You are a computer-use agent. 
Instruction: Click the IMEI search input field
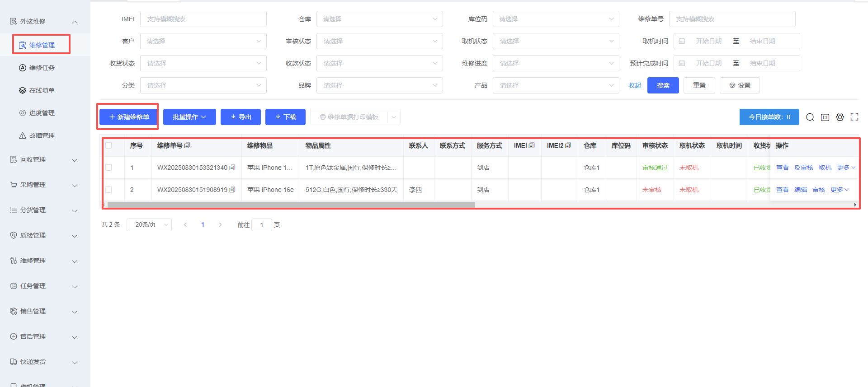click(x=203, y=19)
